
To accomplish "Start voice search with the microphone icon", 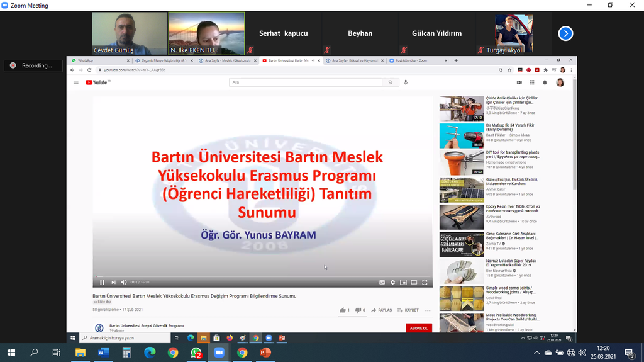I will pos(406,82).
